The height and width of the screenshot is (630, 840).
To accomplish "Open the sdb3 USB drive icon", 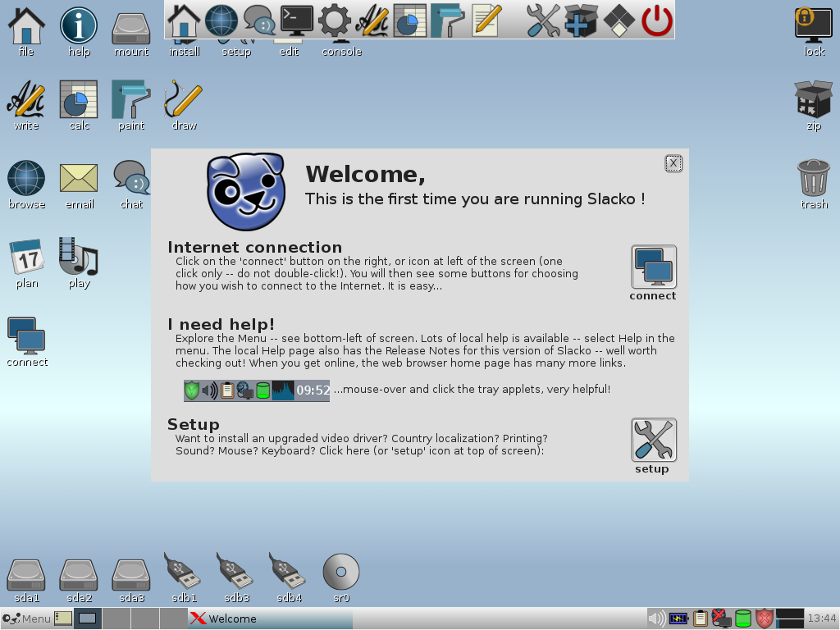I will 236,578.
